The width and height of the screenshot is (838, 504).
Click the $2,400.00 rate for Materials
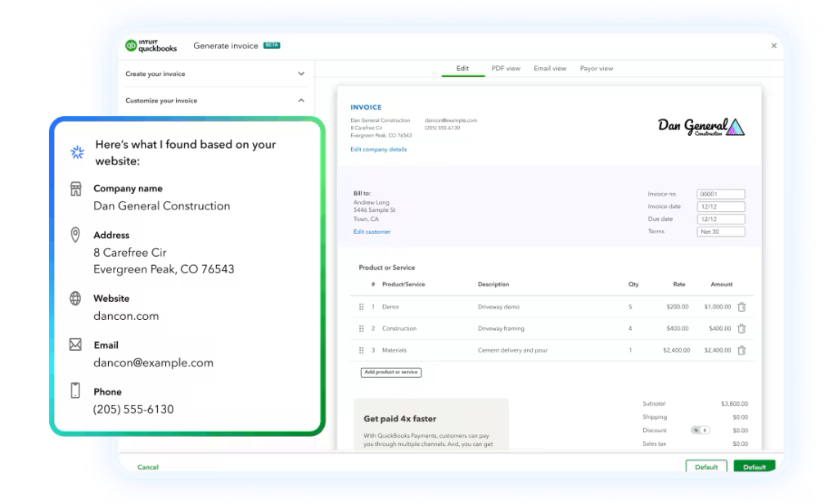point(676,351)
